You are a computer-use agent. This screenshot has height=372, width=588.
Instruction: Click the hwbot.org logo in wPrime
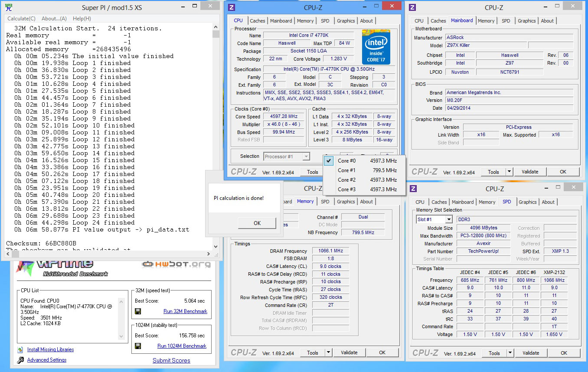176,264
